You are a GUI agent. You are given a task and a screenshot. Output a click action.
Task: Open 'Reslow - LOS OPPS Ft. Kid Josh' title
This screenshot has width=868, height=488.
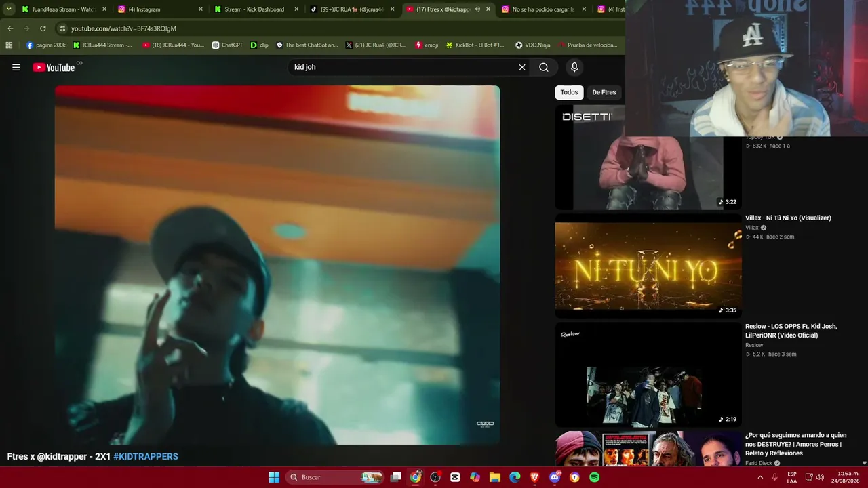click(791, 331)
